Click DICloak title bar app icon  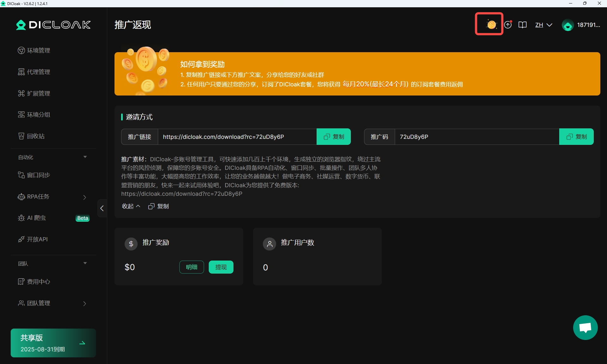tap(3, 3)
